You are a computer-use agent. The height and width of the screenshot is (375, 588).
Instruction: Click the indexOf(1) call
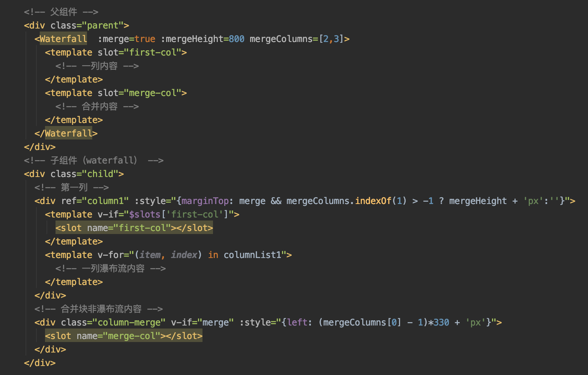click(381, 201)
